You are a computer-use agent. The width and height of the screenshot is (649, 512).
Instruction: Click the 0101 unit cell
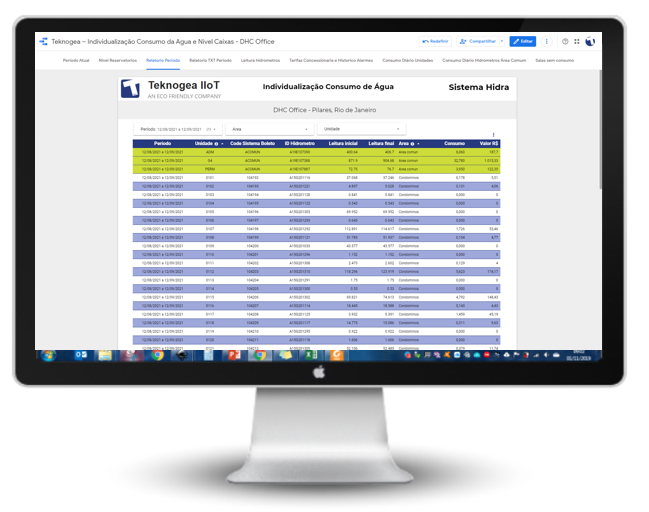pos(210,178)
